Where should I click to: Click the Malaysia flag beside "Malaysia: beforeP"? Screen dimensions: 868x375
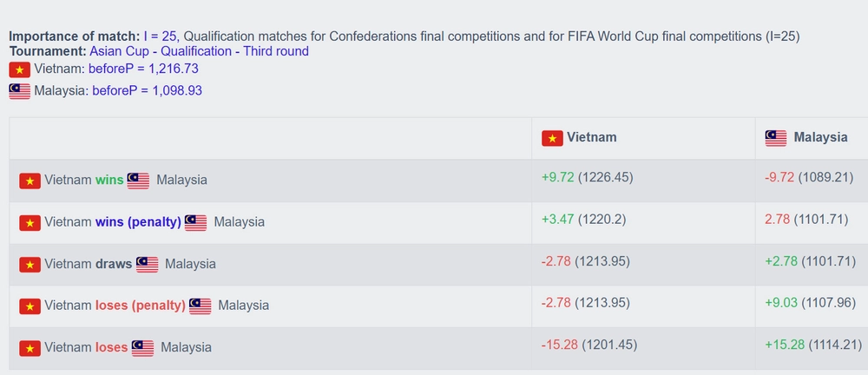point(19,90)
